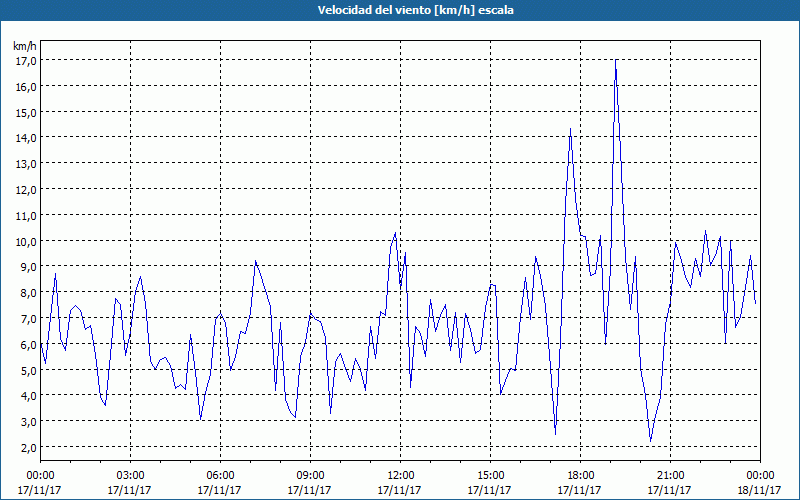Image resolution: width=800 pixels, height=500 pixels.
Task: Click the "18/11/17" date label
Action: (x=759, y=490)
